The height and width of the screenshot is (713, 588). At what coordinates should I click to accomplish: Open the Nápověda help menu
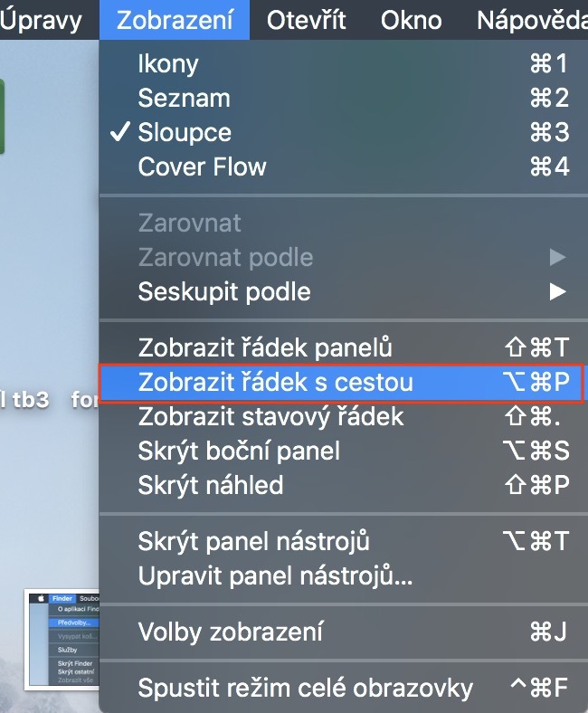point(531,20)
